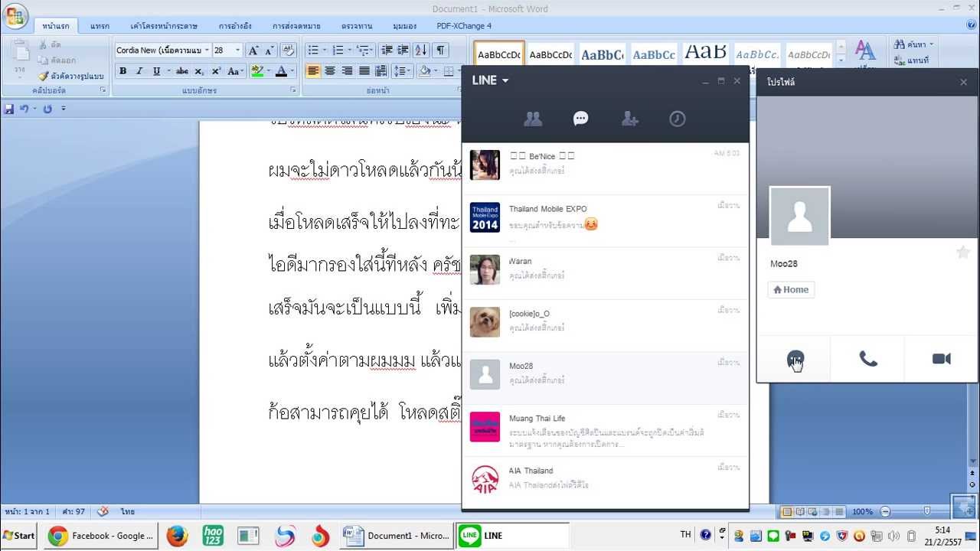
Task: Open the font name combo box
Action: (162, 51)
